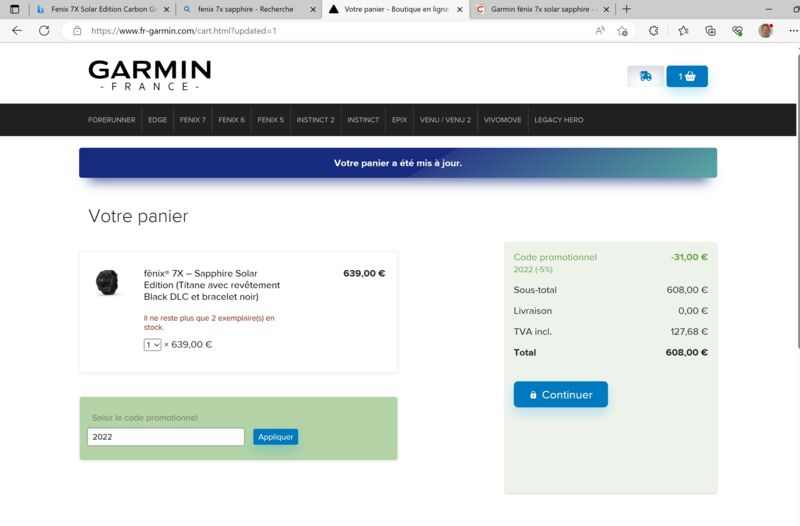Open the VIVOMOVE menu item

coord(503,120)
